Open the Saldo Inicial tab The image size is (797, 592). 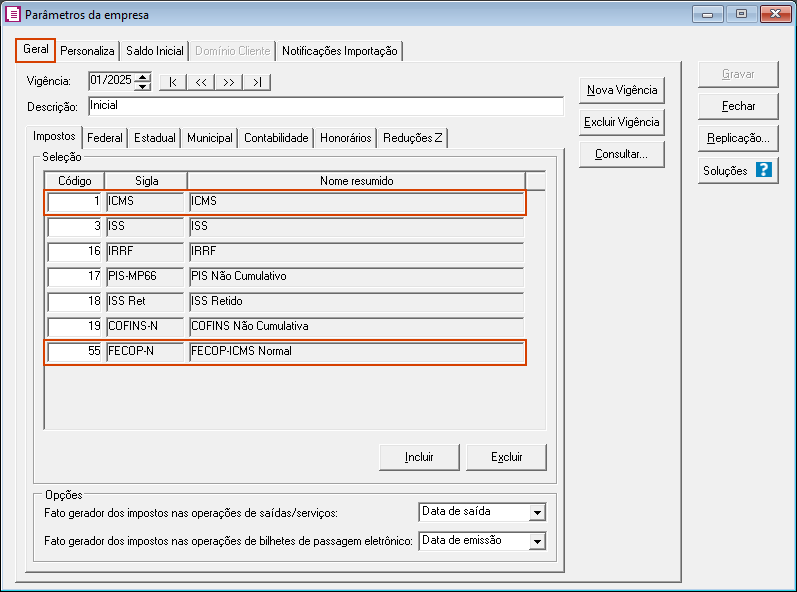(x=154, y=51)
